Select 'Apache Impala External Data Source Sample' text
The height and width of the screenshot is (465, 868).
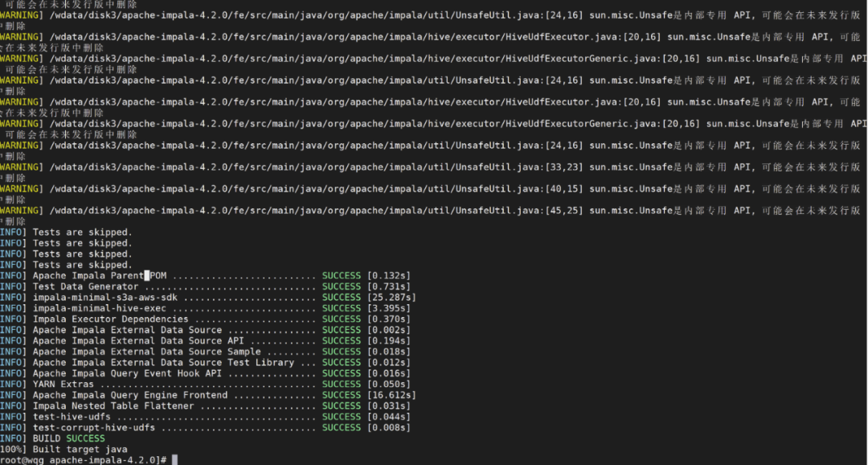[x=147, y=352]
